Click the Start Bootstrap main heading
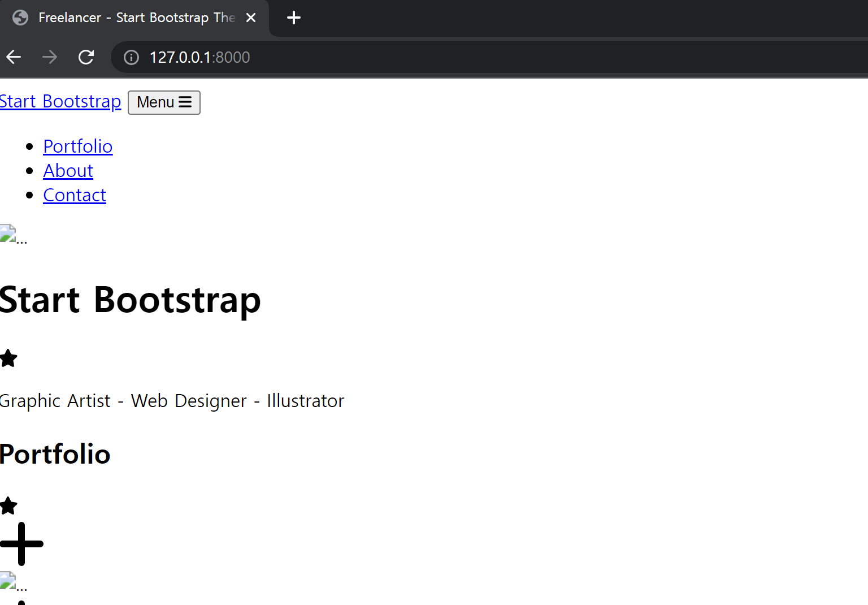This screenshot has width=868, height=605. (131, 300)
